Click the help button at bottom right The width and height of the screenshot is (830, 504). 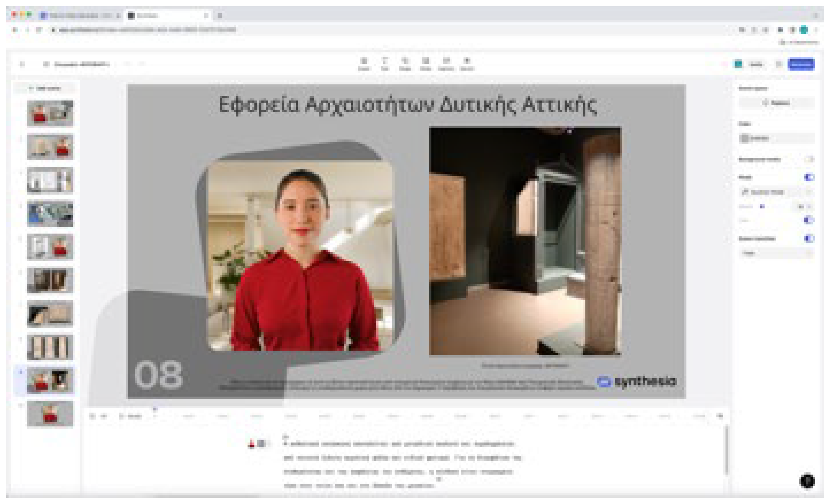[x=807, y=481]
